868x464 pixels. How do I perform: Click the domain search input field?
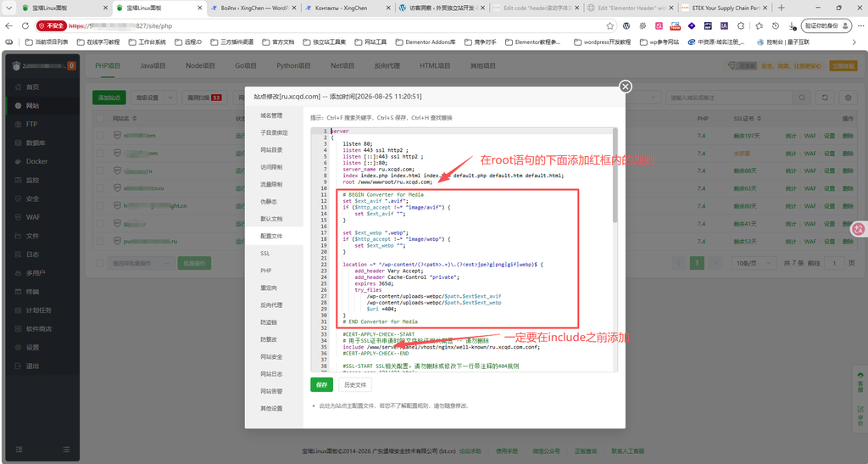click(730, 98)
